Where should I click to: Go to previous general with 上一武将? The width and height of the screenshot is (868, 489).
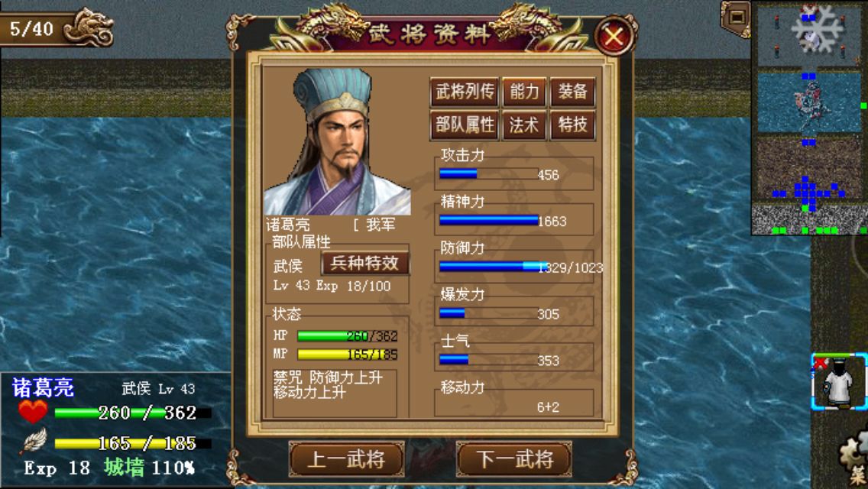pyautogui.click(x=347, y=459)
